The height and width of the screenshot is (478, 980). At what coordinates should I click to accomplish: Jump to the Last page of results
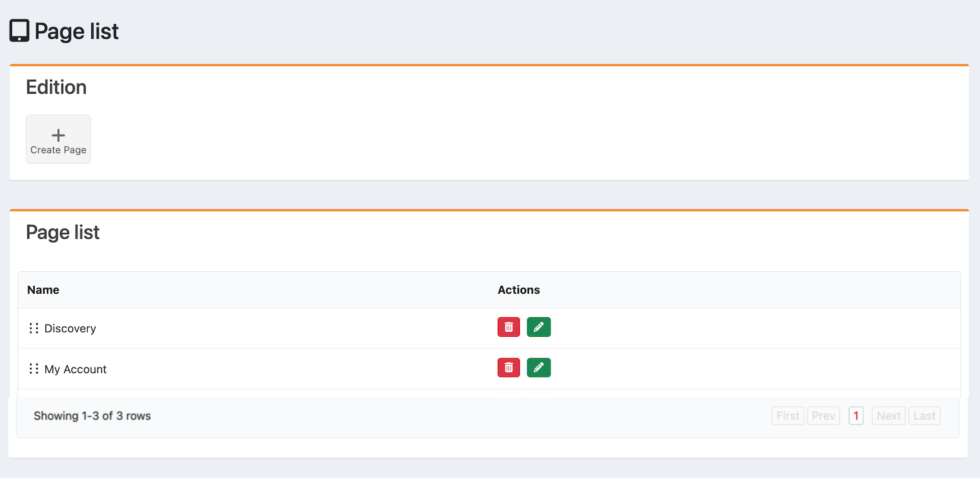[924, 416]
